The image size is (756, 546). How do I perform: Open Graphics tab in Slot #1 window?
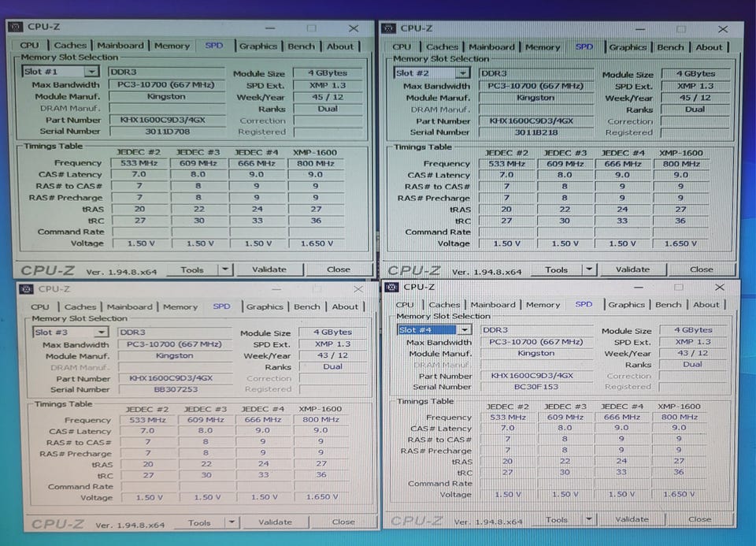[x=258, y=46]
